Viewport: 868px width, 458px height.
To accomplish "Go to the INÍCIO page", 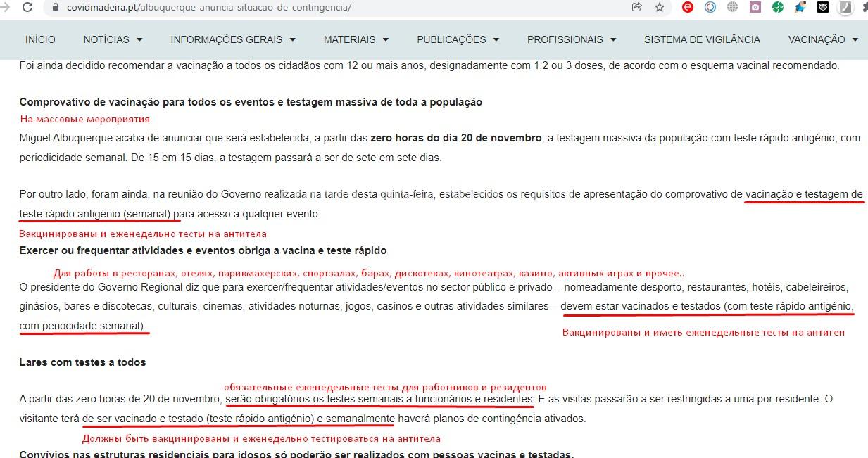I will (x=40, y=39).
